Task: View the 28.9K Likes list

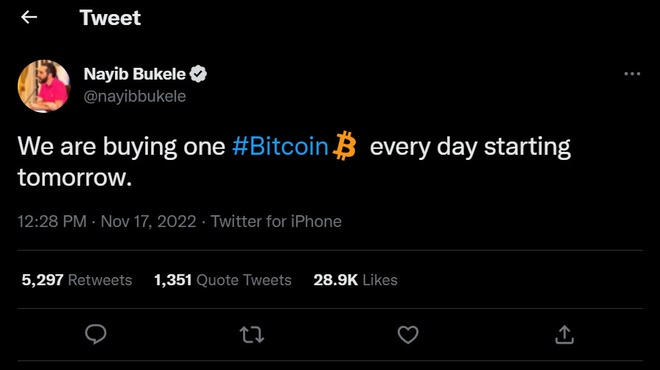Action: click(355, 280)
